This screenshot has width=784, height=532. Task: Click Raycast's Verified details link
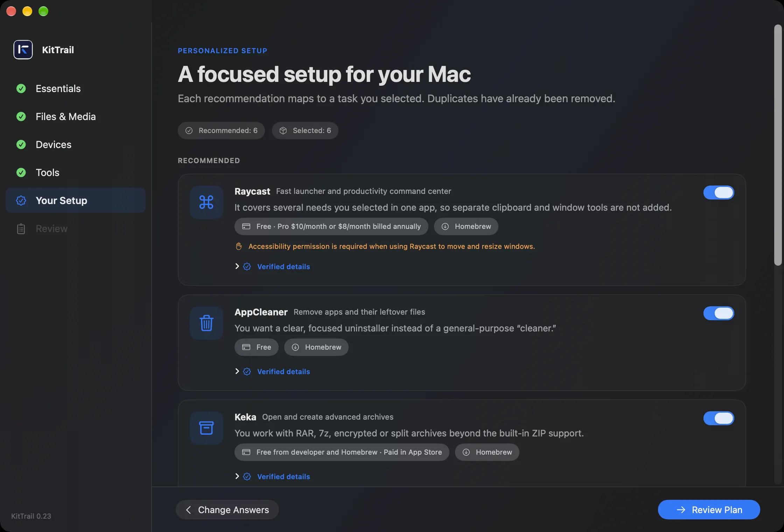(x=283, y=267)
